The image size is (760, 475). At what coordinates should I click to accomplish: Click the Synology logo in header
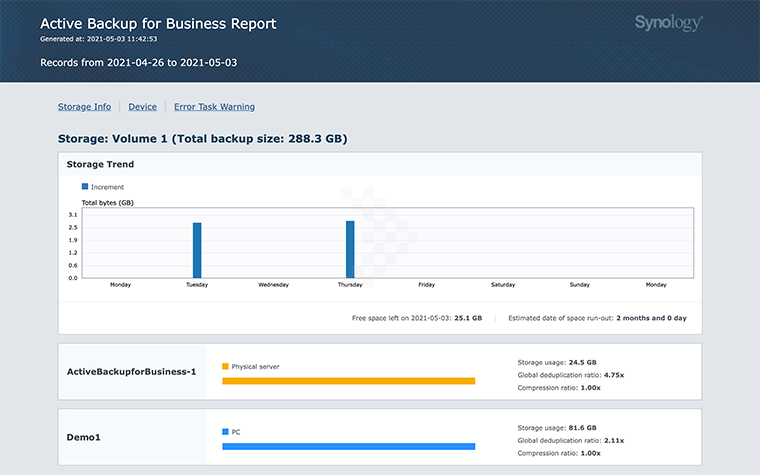click(x=668, y=23)
